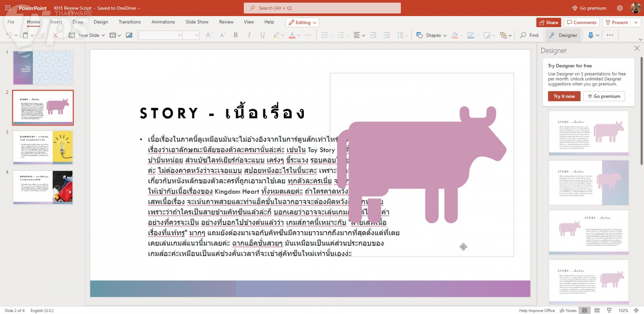Choose the third Designer layout with cow on left

[588, 232]
